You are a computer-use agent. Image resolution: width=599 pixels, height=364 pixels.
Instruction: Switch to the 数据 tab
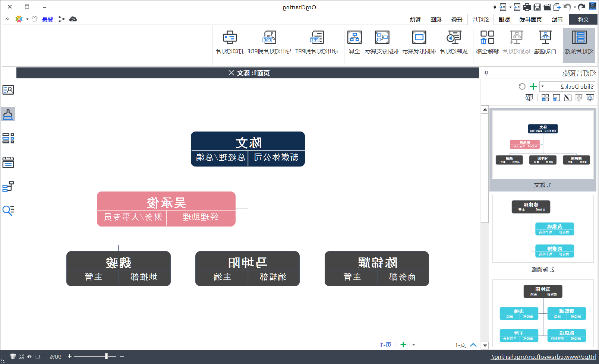click(x=504, y=19)
